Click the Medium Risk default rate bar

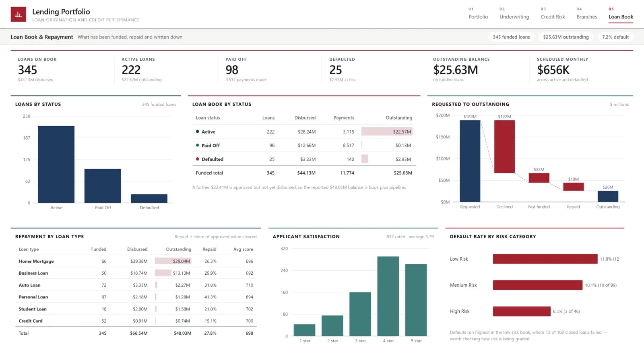click(538, 285)
